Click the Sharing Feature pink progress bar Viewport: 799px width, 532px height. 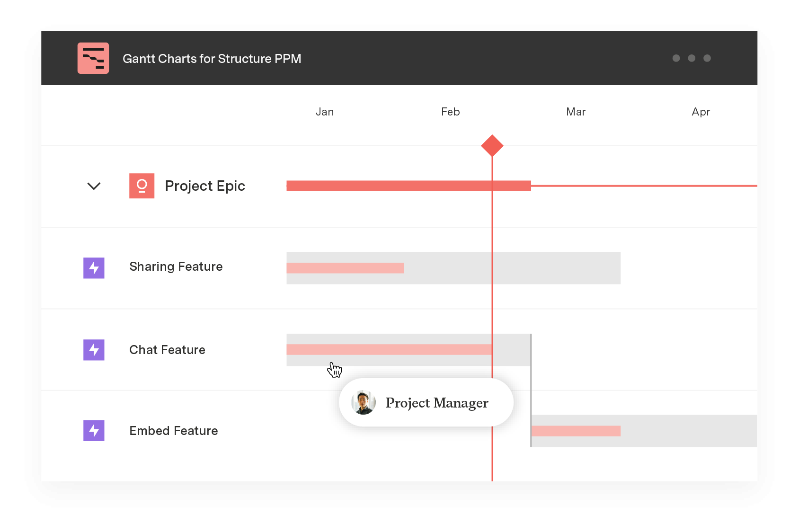point(345,268)
